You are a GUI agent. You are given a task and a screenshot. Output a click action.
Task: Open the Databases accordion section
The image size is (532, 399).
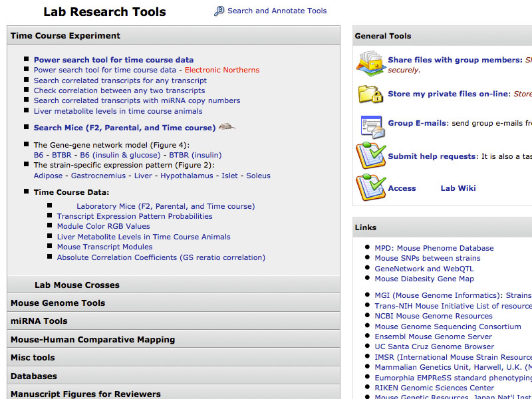coord(34,376)
